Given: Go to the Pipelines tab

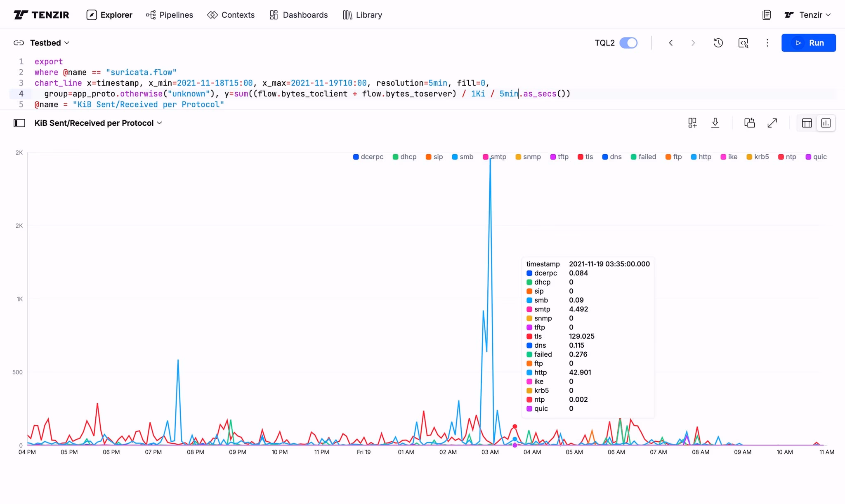Looking at the screenshot, I should point(170,15).
